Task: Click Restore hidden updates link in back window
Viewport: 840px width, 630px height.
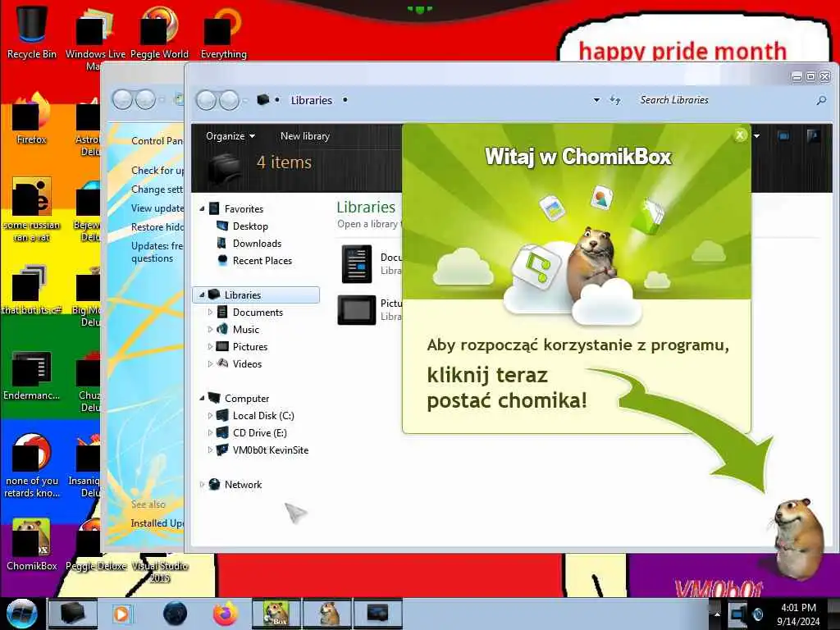Action: tap(157, 226)
